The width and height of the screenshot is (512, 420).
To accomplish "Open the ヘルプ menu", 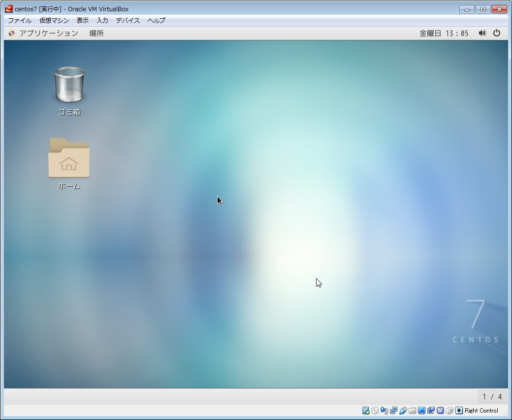I will [x=157, y=21].
